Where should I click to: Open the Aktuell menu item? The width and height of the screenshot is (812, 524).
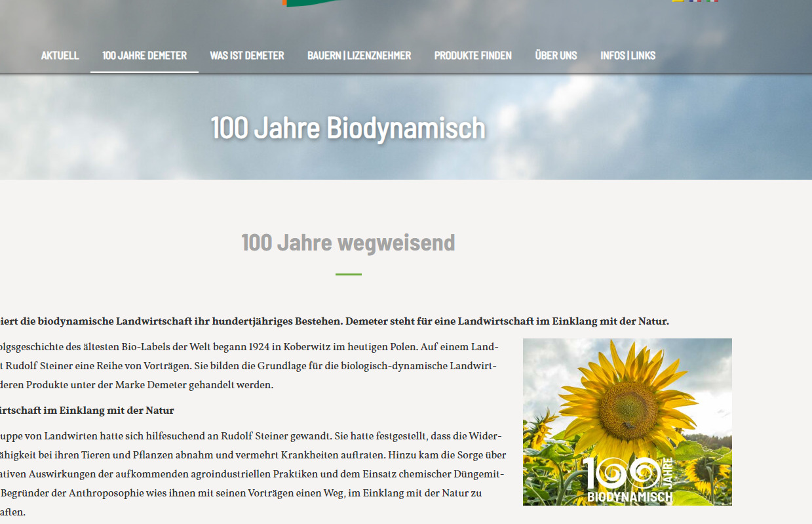[60, 56]
